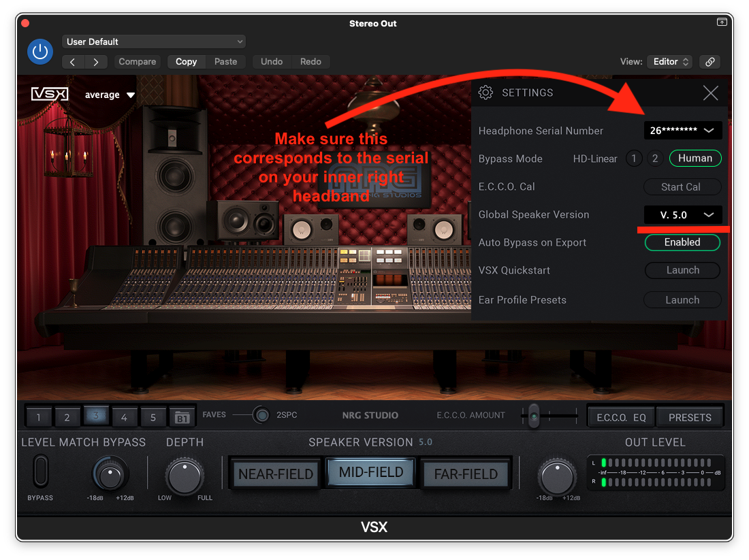Toggle Auto Bypass on Export Enabled
This screenshot has height=560, width=749.
click(682, 242)
